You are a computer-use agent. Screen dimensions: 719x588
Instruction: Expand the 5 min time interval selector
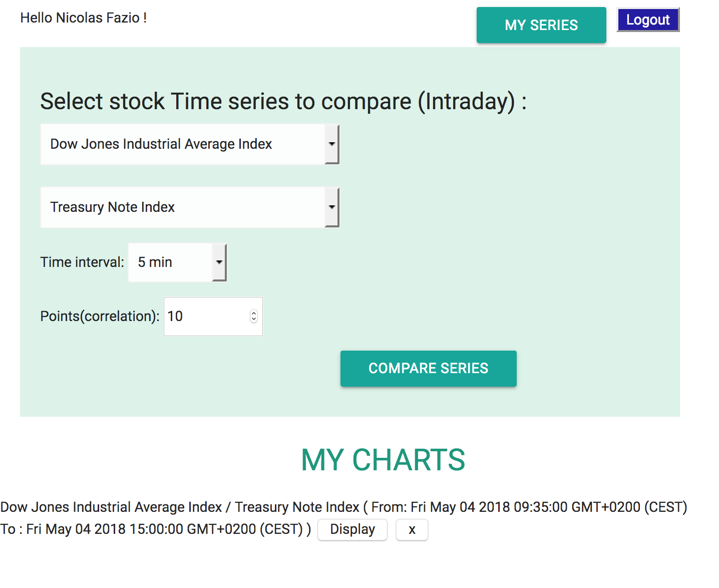[x=178, y=262]
